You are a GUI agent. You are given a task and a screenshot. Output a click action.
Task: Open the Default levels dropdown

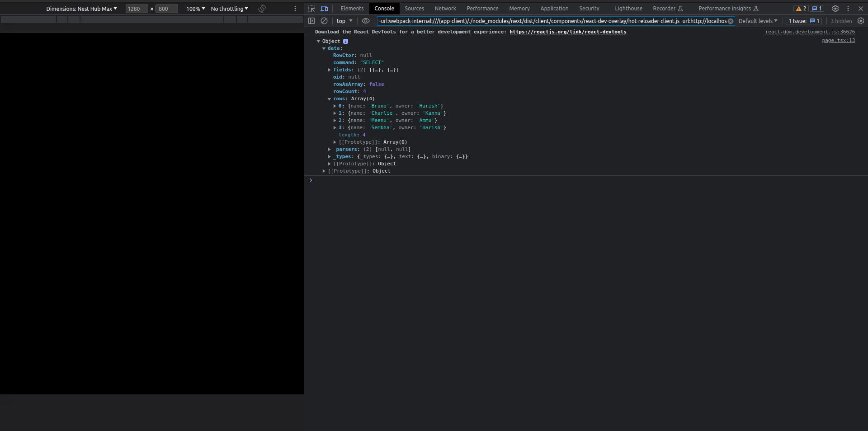click(x=758, y=21)
